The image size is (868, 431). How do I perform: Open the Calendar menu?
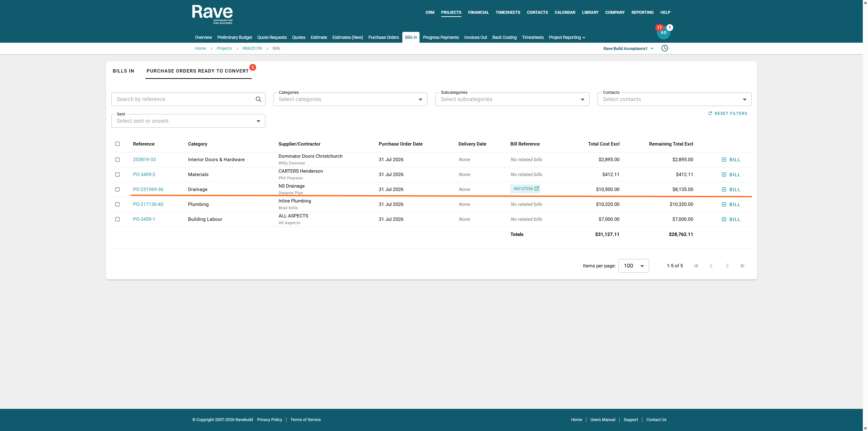(x=565, y=12)
